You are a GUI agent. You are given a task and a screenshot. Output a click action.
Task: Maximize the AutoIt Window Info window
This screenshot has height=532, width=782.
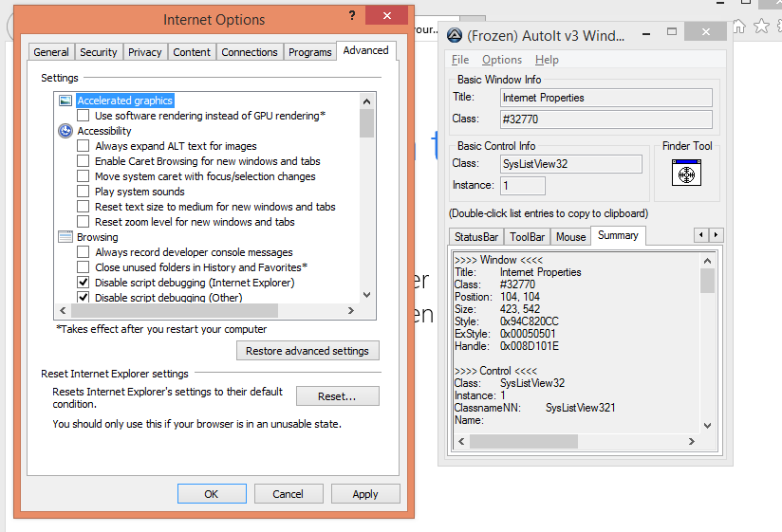[672, 32]
